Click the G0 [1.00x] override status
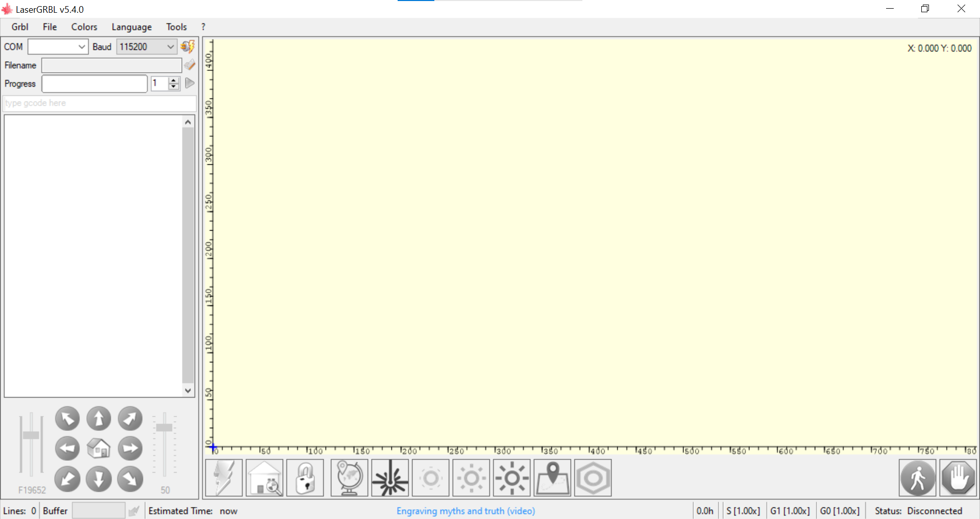The image size is (980, 519). point(840,511)
